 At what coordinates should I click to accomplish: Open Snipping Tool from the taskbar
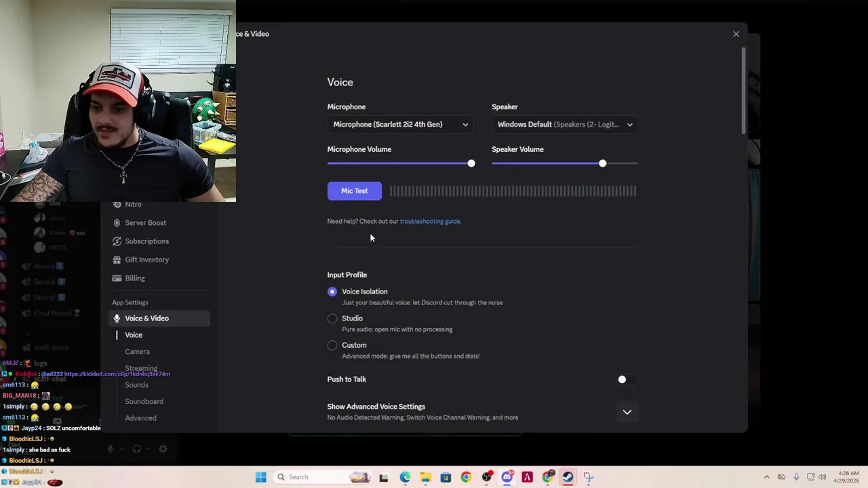(588, 477)
